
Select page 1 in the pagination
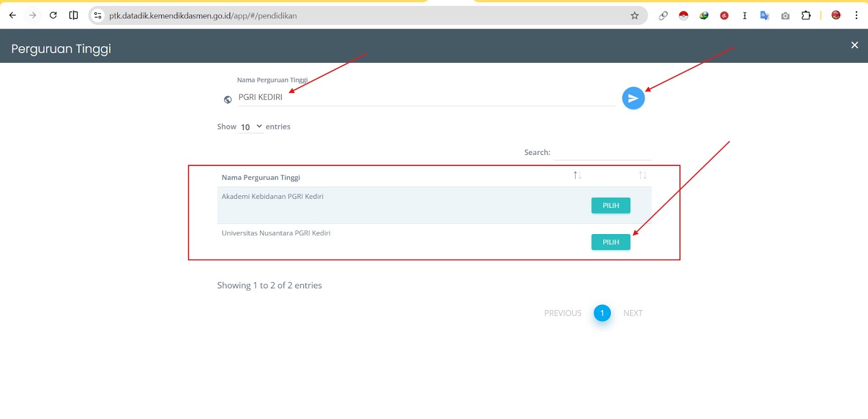coord(602,313)
